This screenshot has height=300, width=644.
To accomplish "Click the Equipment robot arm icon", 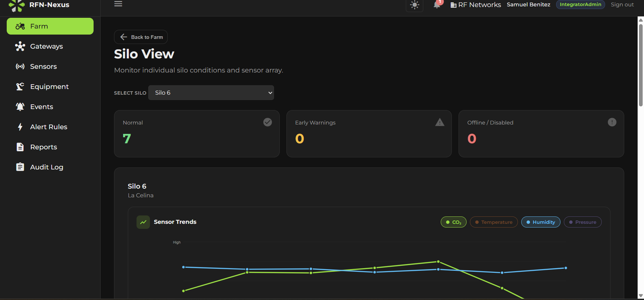I will click(20, 87).
